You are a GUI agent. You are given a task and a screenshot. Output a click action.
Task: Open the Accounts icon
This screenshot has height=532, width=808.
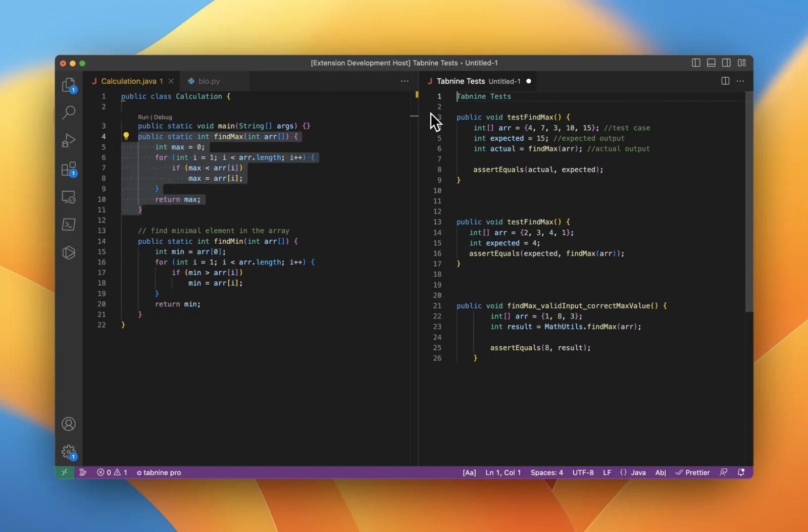click(x=69, y=424)
